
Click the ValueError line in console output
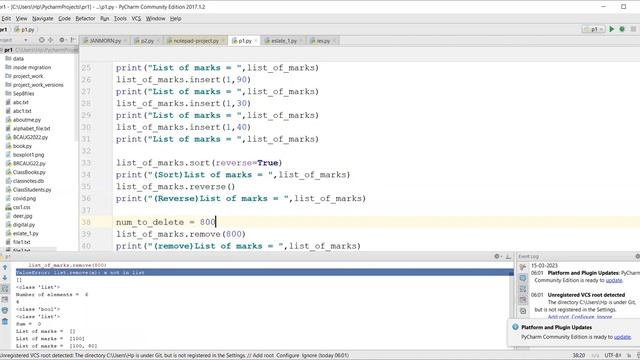pyautogui.click(x=264, y=272)
